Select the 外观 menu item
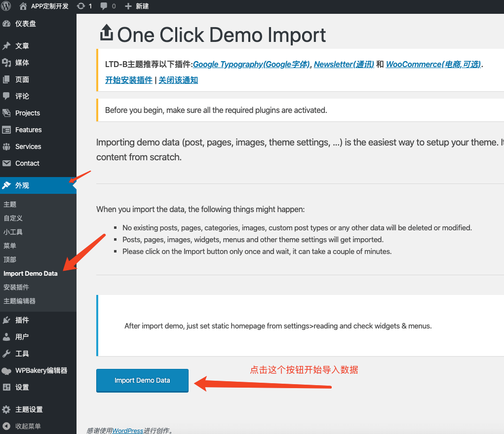 click(38, 185)
